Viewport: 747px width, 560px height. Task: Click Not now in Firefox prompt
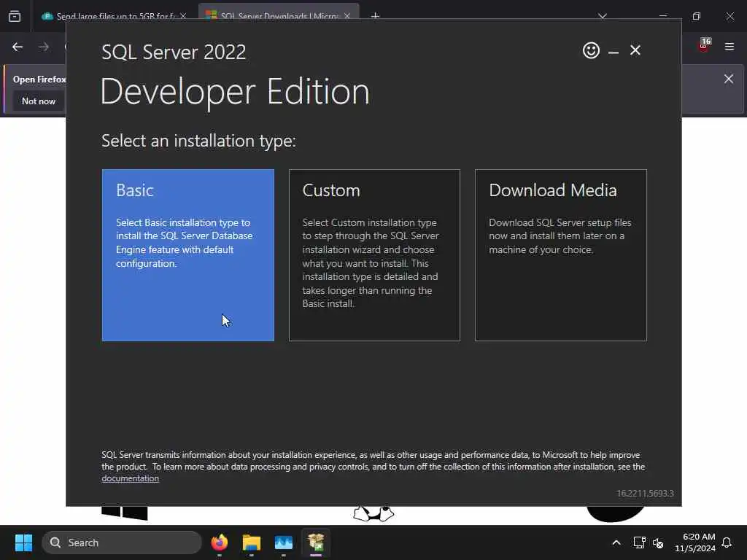click(x=39, y=101)
